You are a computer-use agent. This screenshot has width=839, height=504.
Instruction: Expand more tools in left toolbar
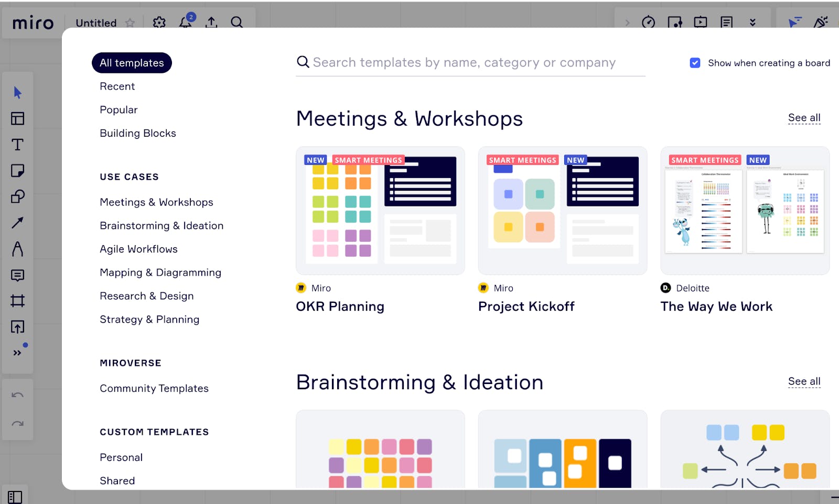click(x=17, y=353)
